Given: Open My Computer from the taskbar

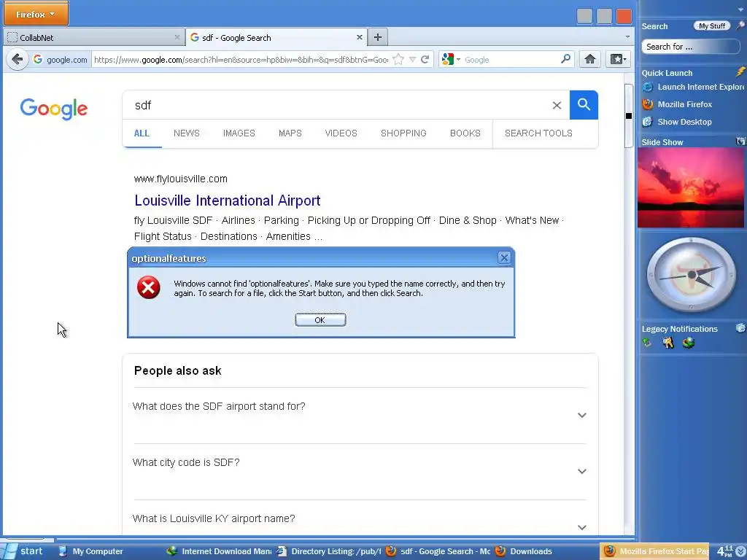Looking at the screenshot, I should click(x=90, y=551).
